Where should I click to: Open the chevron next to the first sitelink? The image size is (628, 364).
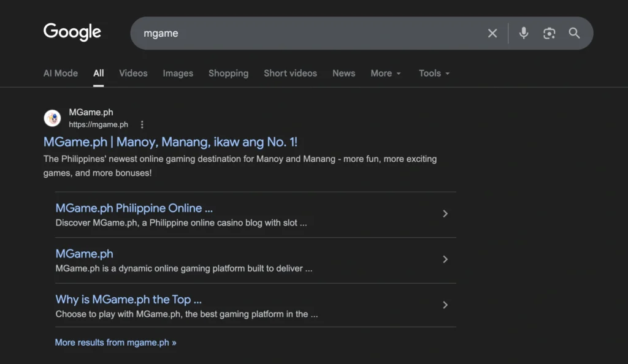pyautogui.click(x=445, y=213)
